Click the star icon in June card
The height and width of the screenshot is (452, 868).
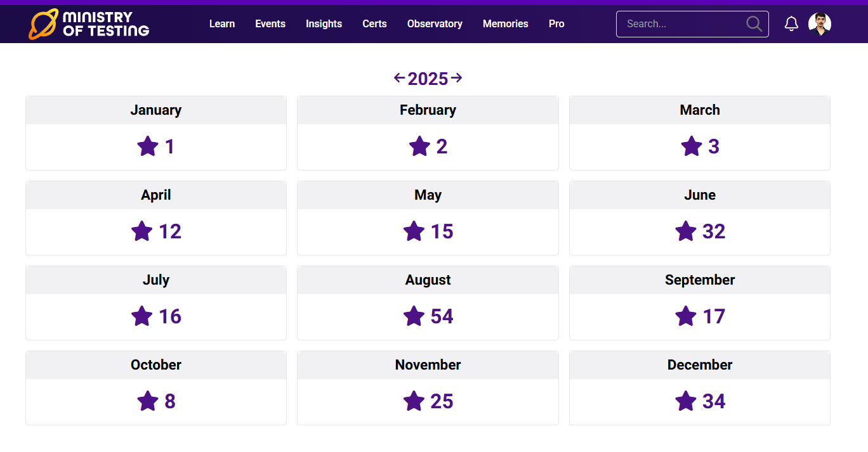coord(686,231)
